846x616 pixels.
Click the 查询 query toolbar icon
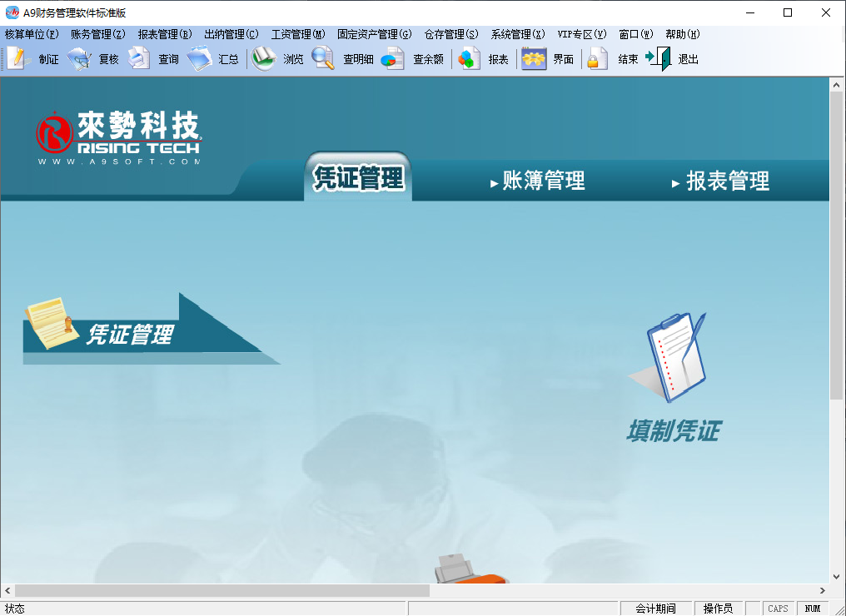click(x=139, y=58)
